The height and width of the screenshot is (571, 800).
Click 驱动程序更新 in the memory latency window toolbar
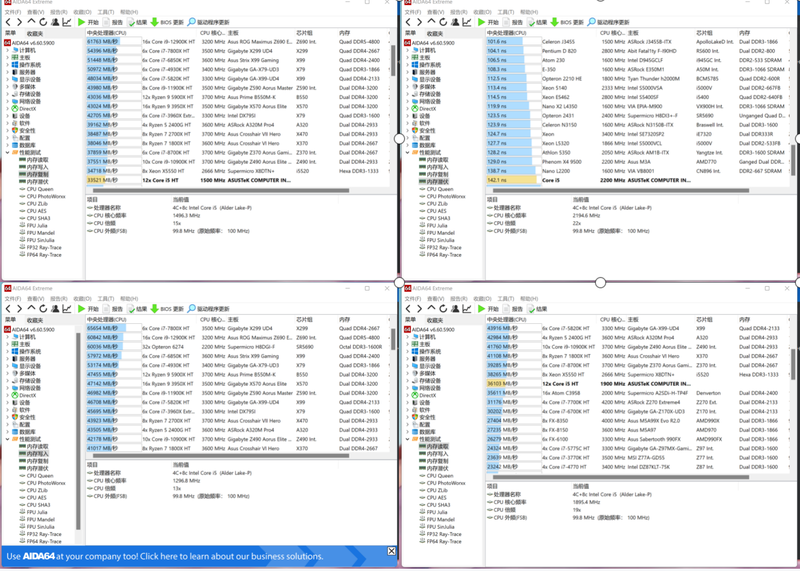[608, 22]
